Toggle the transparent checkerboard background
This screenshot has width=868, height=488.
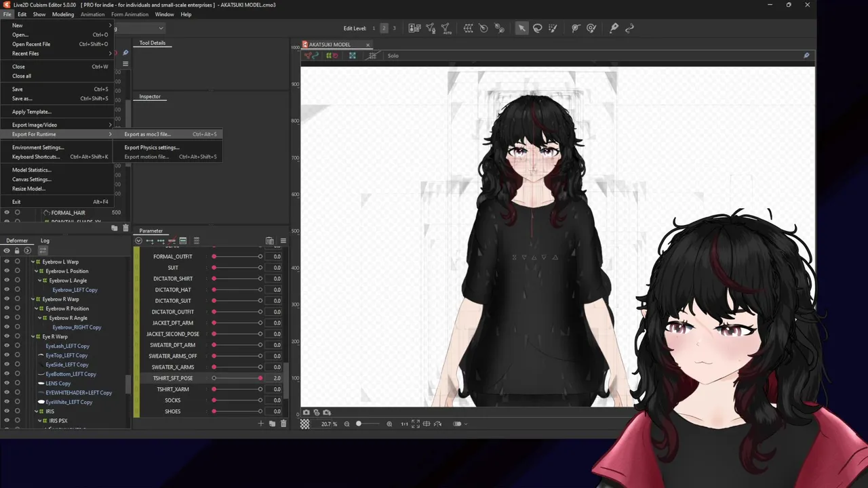coord(305,424)
